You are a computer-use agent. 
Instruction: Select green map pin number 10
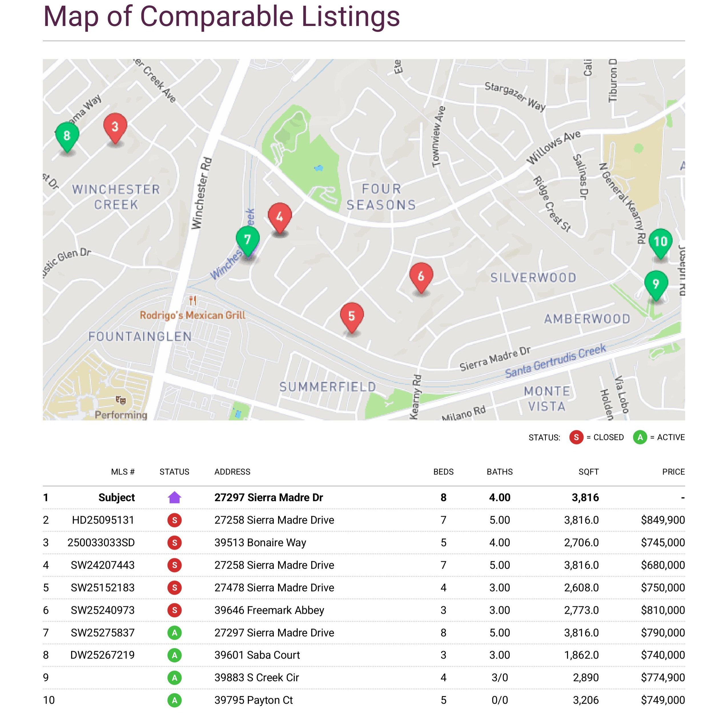[660, 242]
